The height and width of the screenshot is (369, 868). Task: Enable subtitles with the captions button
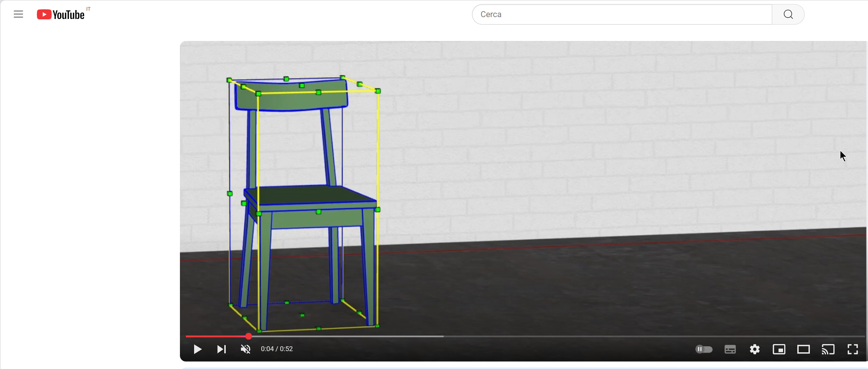click(x=730, y=349)
